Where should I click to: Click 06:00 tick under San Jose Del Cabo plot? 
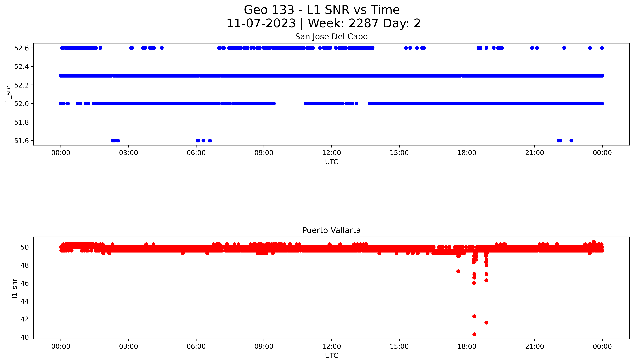pyautogui.click(x=196, y=153)
